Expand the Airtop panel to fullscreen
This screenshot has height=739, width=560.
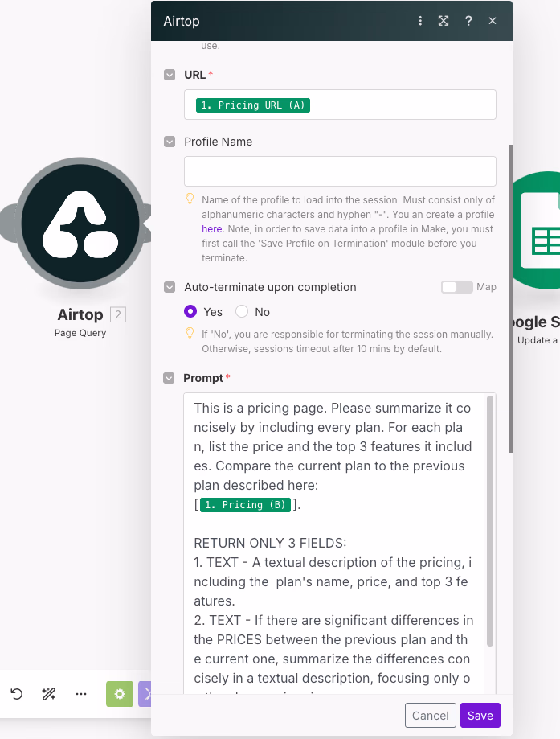click(444, 21)
